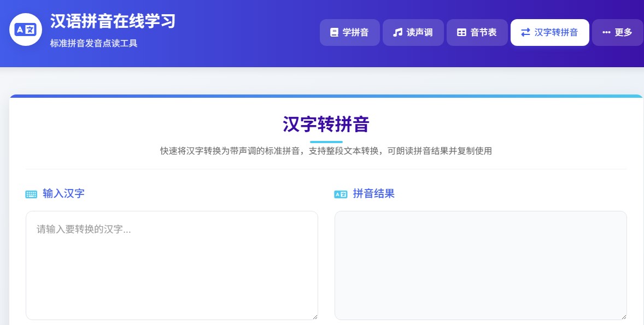
Task: Click the grid icon on 音节表 button
Action: coord(462,32)
